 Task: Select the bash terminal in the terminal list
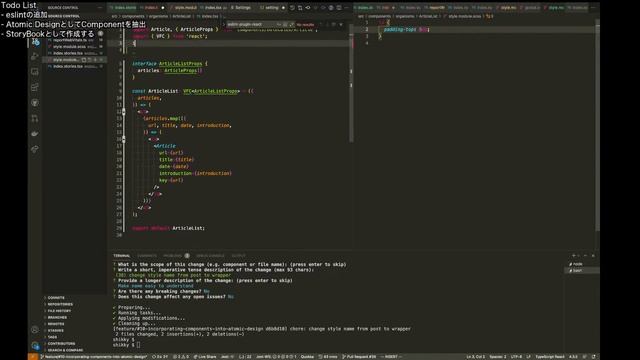click(582, 271)
